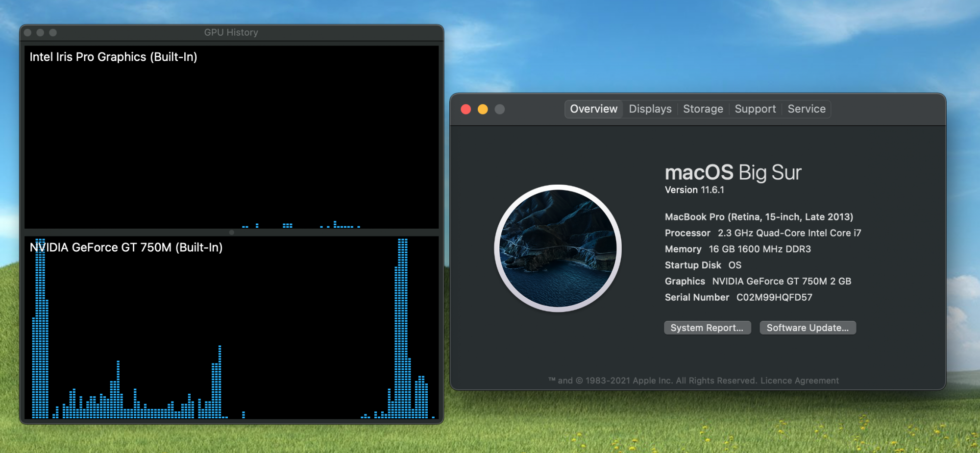980x453 pixels.
Task: Close the About This Mac window
Action: 466,109
